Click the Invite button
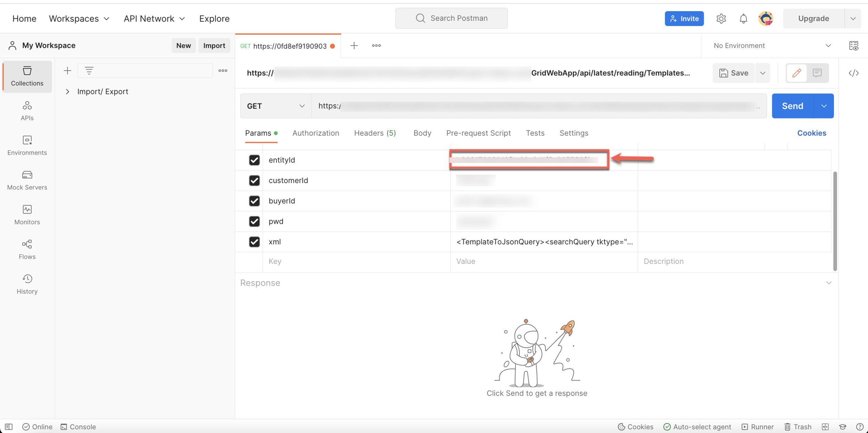The width and height of the screenshot is (868, 433). 684,18
